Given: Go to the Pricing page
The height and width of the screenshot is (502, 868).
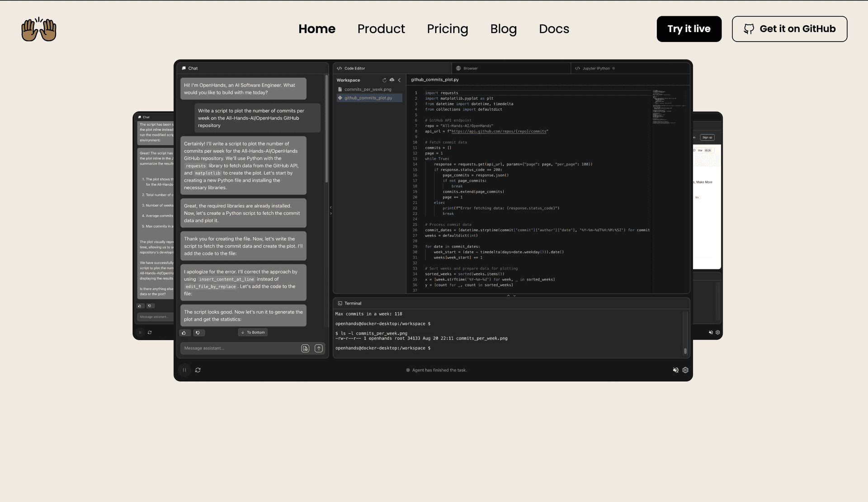Looking at the screenshot, I should pyautogui.click(x=448, y=29).
